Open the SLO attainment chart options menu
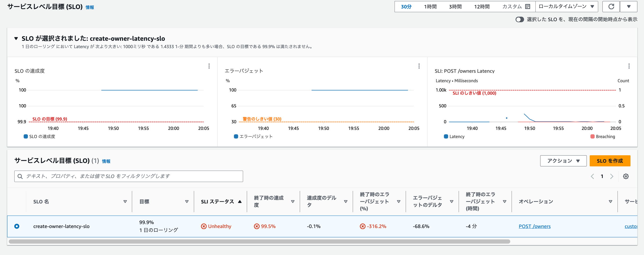644x255 pixels. pyautogui.click(x=209, y=66)
